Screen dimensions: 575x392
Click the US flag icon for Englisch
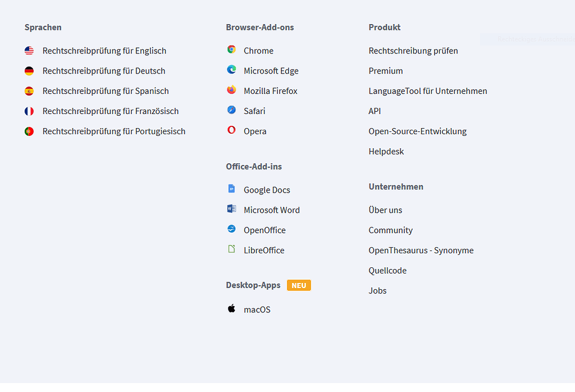click(x=29, y=51)
